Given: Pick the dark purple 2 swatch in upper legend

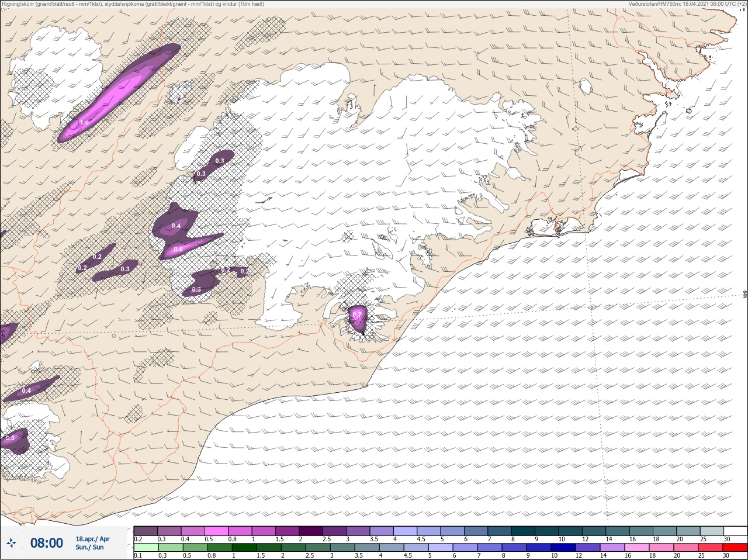Looking at the screenshot, I should pos(311,531).
